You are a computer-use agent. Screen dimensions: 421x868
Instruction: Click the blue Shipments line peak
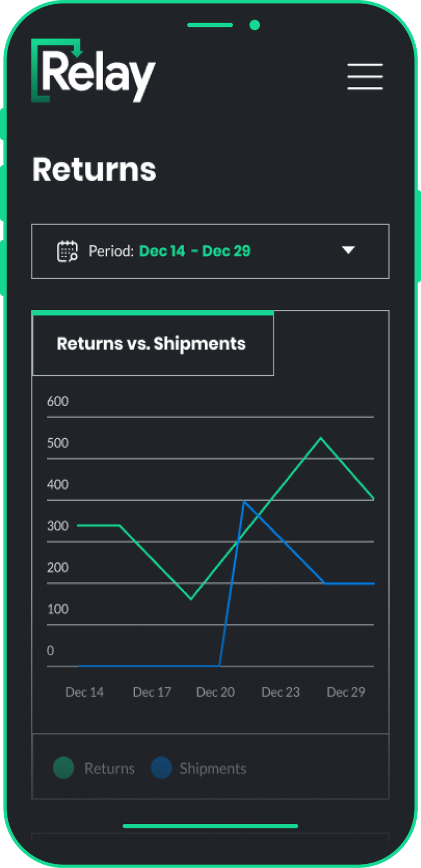coord(244,501)
